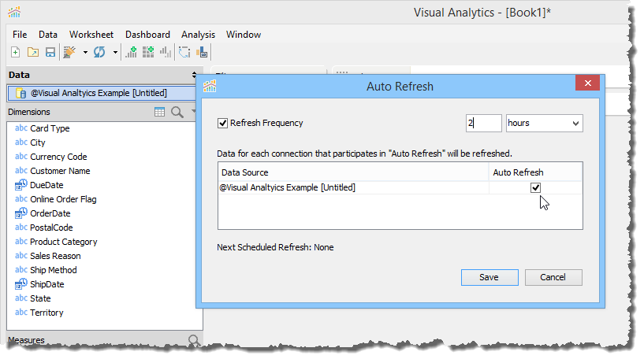Screen dimensions: 644x359
Task: Click the Save button in the dialog
Action: click(x=489, y=277)
